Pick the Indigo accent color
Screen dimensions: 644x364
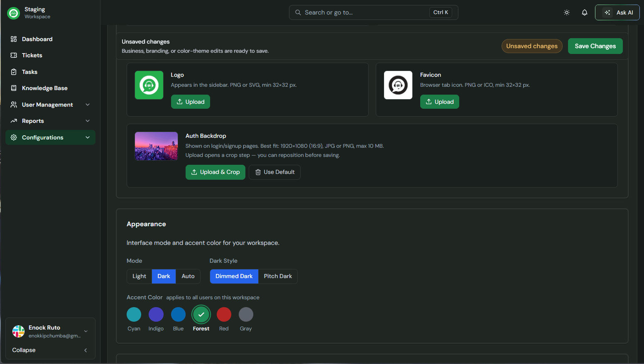click(x=156, y=315)
